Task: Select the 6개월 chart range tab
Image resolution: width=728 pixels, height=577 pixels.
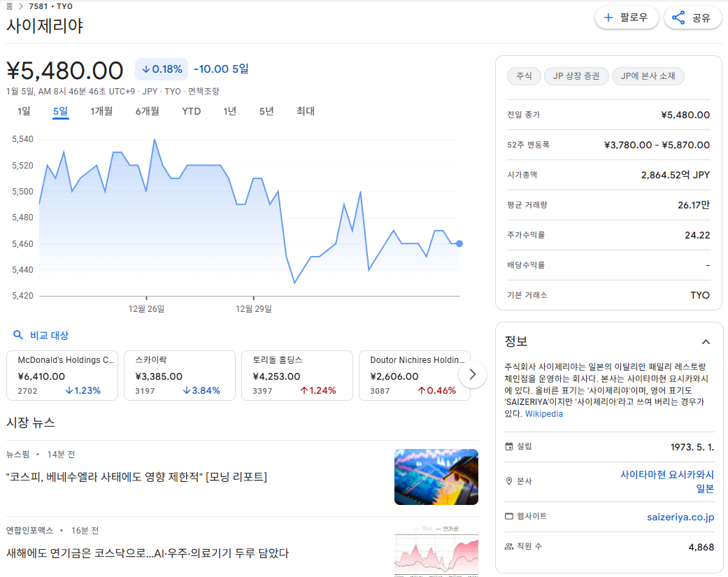Action: pyautogui.click(x=147, y=111)
